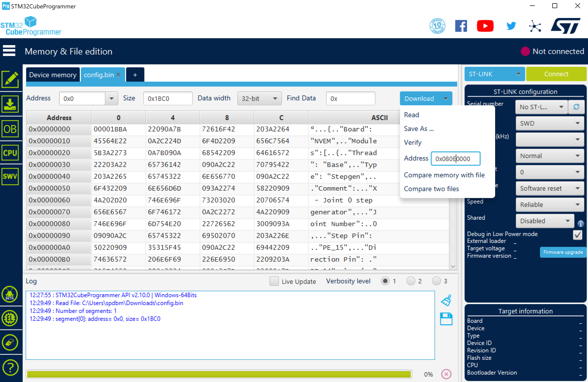This screenshot has height=382, width=588.
Task: Click the STM32CubeProgrammer logo
Action: 31,26
